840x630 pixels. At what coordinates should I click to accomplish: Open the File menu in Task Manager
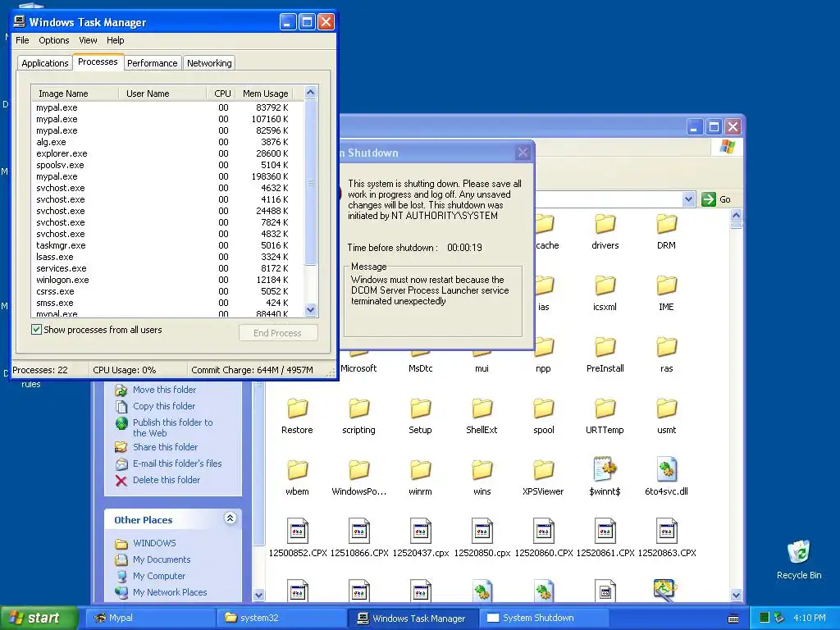click(x=22, y=40)
